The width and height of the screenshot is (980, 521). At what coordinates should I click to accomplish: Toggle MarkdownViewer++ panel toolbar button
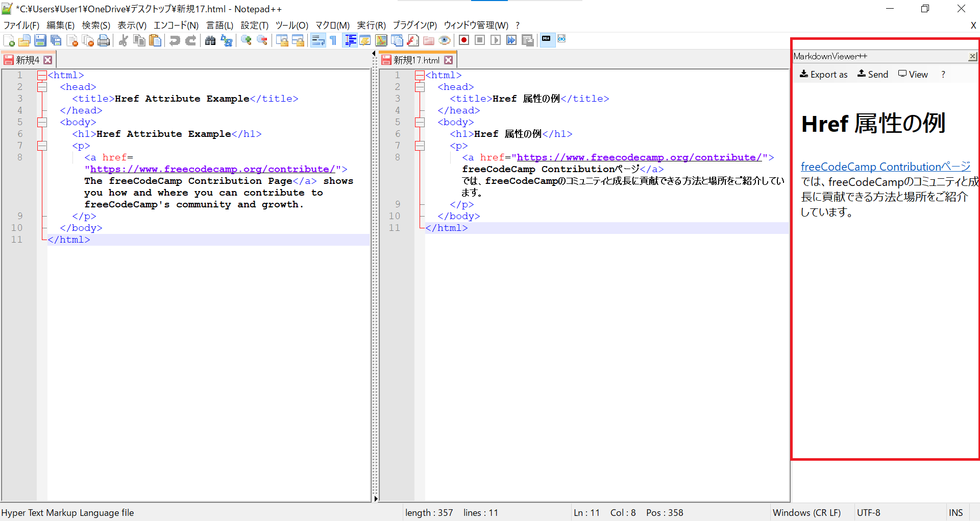(x=547, y=39)
